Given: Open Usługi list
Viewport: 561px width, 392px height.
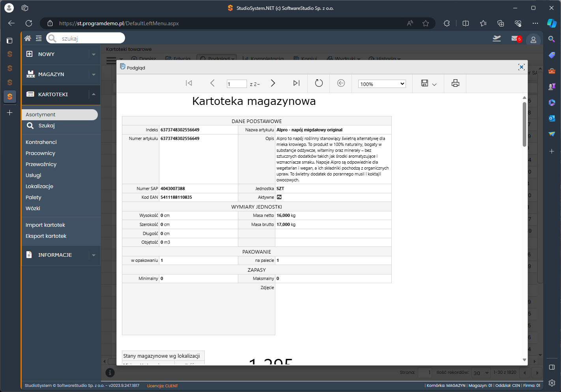Looking at the screenshot, I should pyautogui.click(x=34, y=175).
